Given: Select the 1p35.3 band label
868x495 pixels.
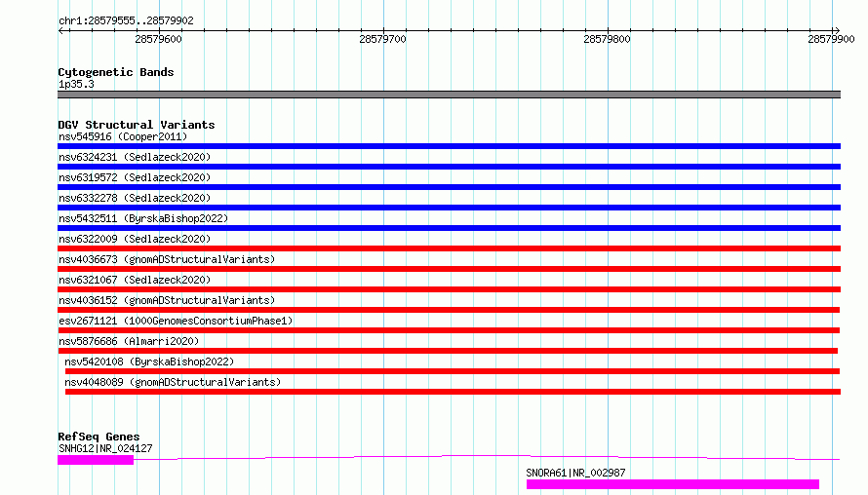Looking at the screenshot, I should click(76, 84).
